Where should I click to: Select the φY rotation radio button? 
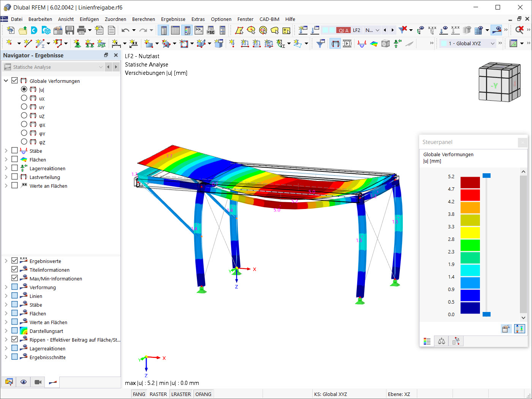pos(24,133)
